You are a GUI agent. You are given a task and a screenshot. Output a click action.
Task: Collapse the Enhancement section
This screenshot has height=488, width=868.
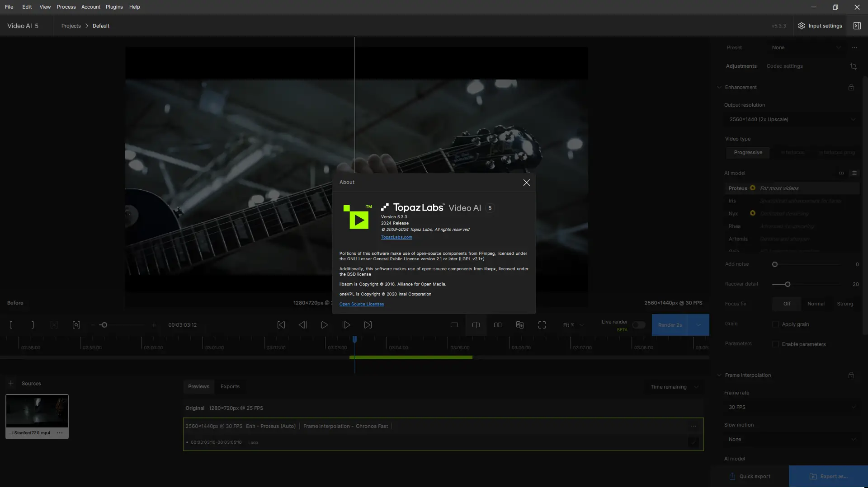(719, 87)
